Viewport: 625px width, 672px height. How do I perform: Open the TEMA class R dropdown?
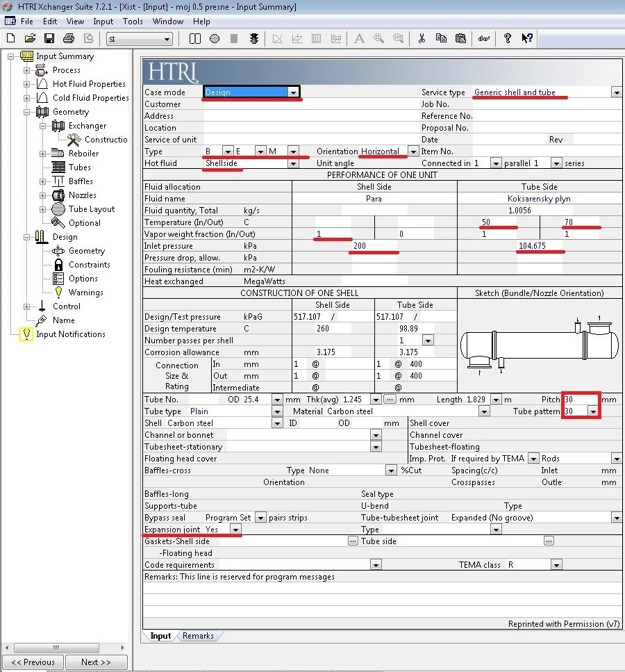click(556, 565)
